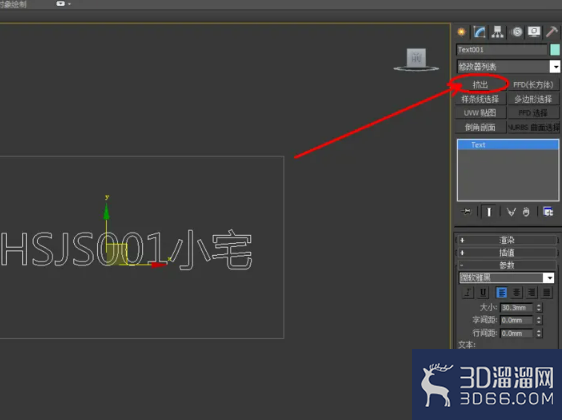Open the Modify command panel tab
Image resolution: width=562 pixels, height=420 pixels.
(x=480, y=32)
